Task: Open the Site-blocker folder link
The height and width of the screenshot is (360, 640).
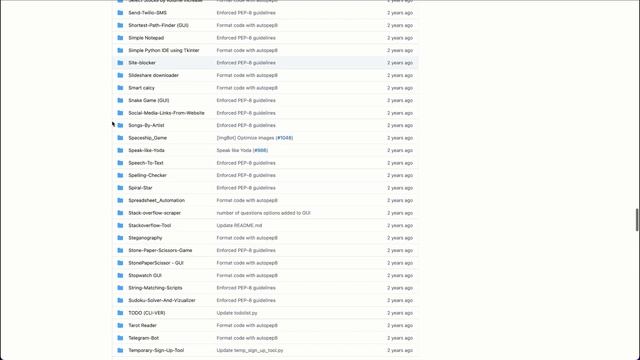Action: pyautogui.click(x=142, y=63)
